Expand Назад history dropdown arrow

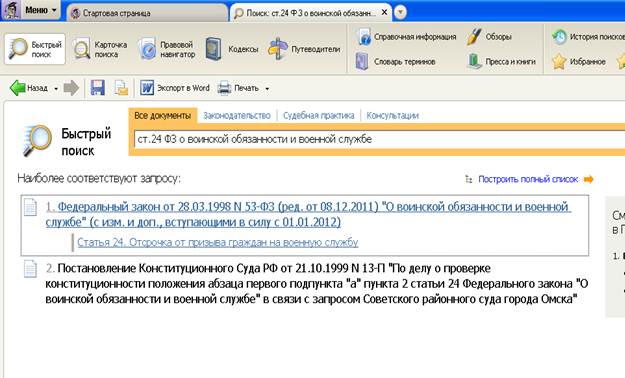tap(56, 89)
